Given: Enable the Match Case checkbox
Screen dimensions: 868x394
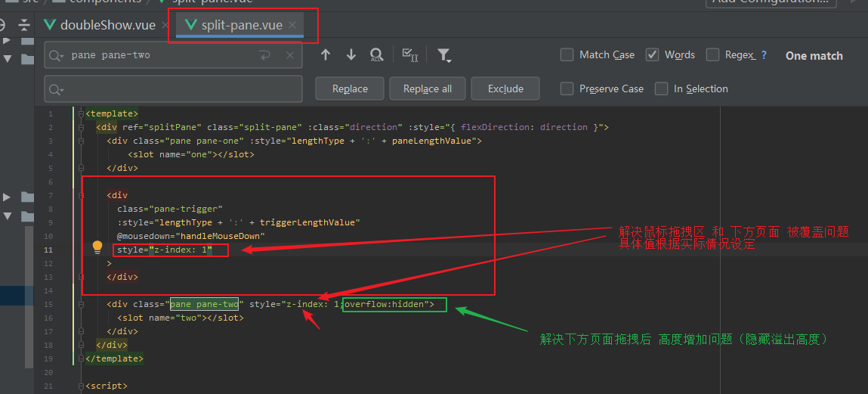Looking at the screenshot, I should click(x=567, y=55).
